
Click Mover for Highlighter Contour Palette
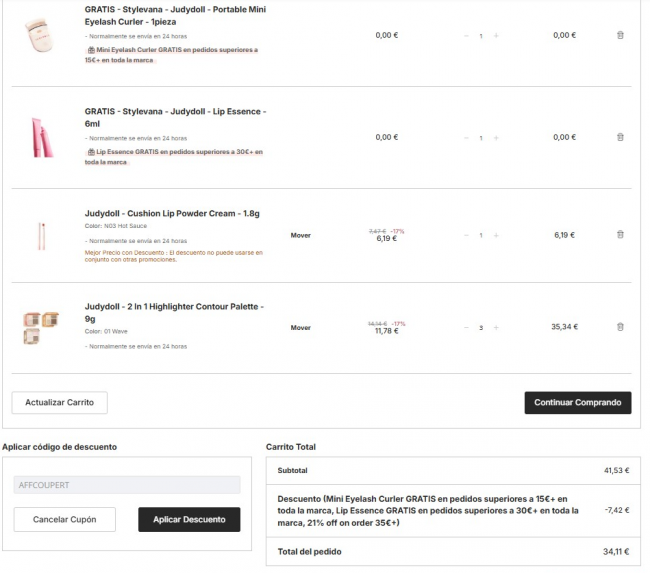300,327
